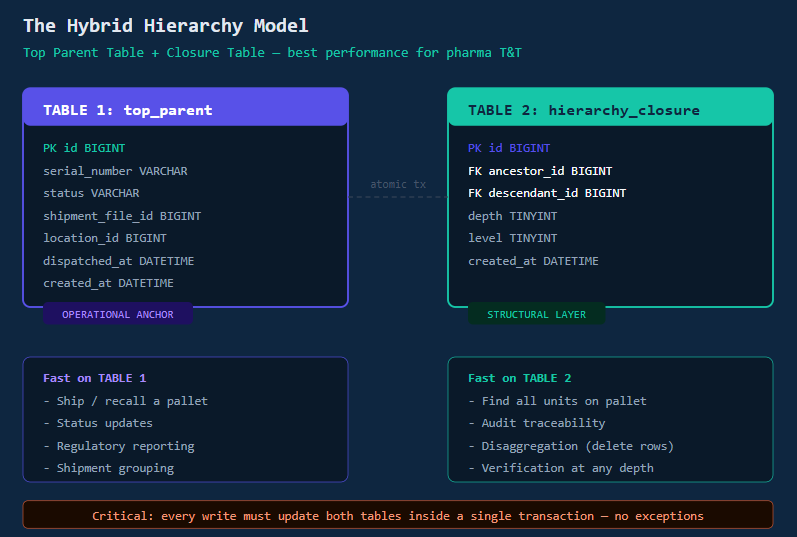Screen dimensions: 797x537
Task: Click the FK descendant_id BIGINT row
Action: click(547, 193)
